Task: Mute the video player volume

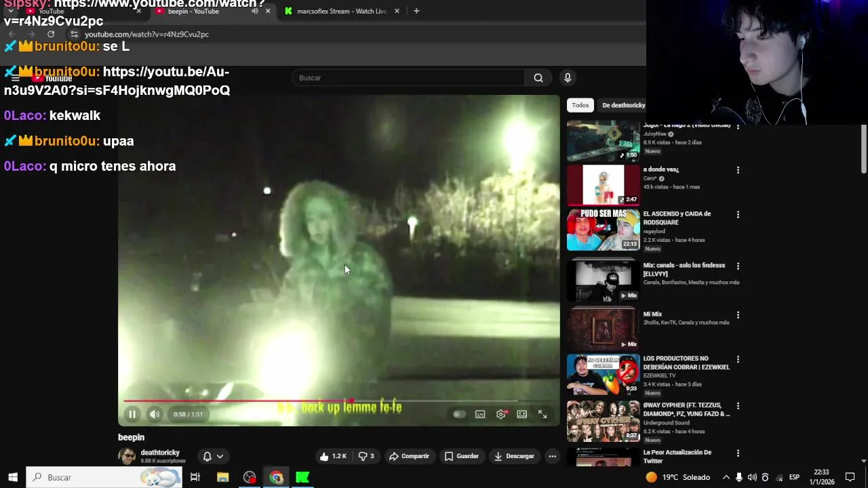Action: [155, 414]
